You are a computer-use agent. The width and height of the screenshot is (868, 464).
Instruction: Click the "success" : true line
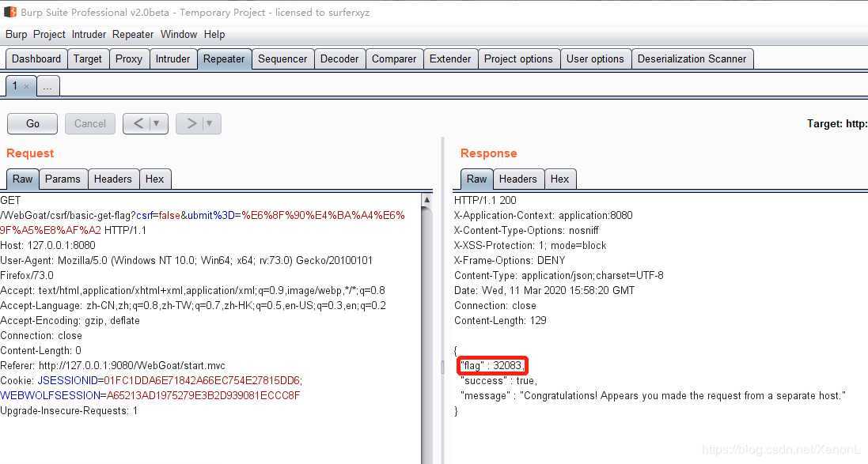coord(498,380)
